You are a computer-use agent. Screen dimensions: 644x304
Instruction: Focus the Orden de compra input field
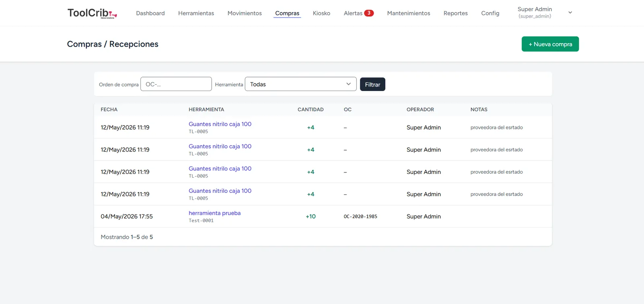point(176,84)
